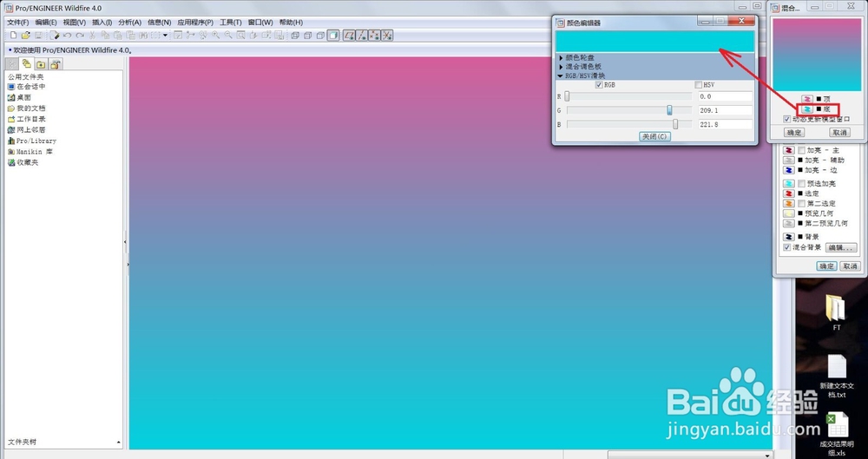This screenshot has width=868, height=459.
Task: Select 收藏夹 in navigator
Action: point(23,163)
